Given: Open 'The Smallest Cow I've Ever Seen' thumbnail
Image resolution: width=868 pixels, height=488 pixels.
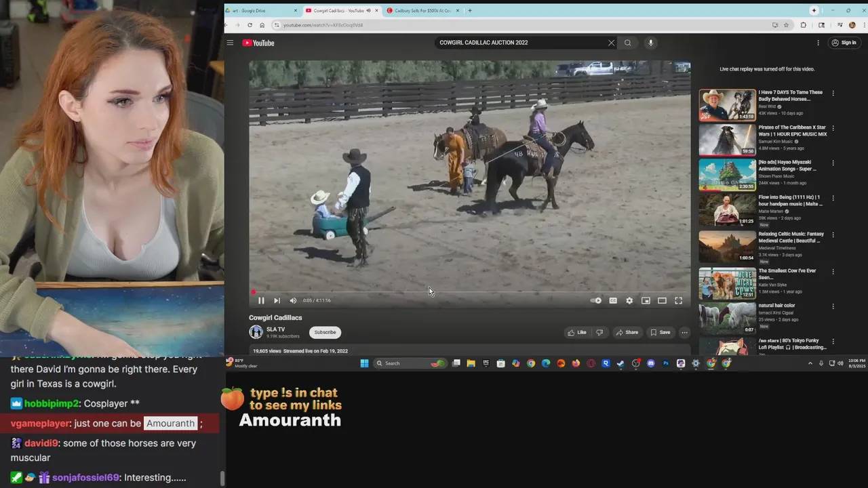Looking at the screenshot, I should click(727, 283).
